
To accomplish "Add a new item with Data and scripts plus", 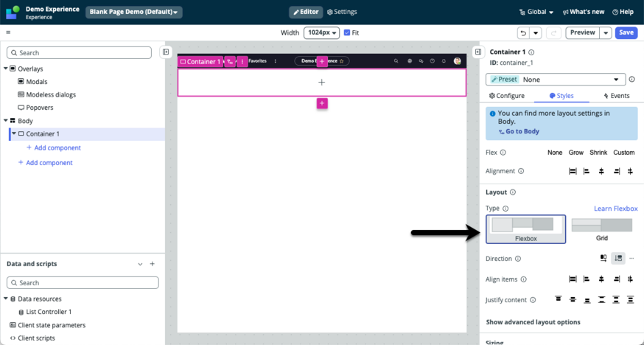I will coord(153,264).
